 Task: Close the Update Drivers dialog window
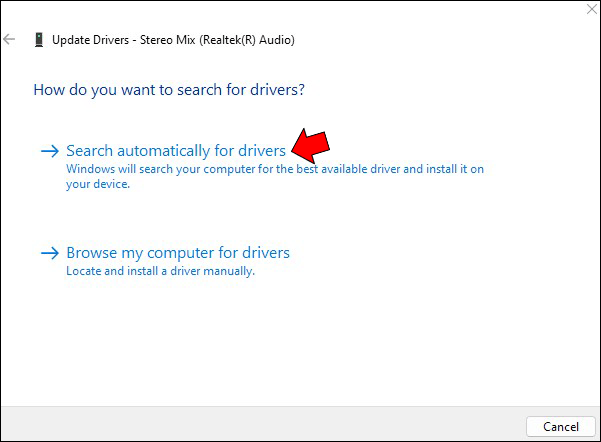pos(592,9)
